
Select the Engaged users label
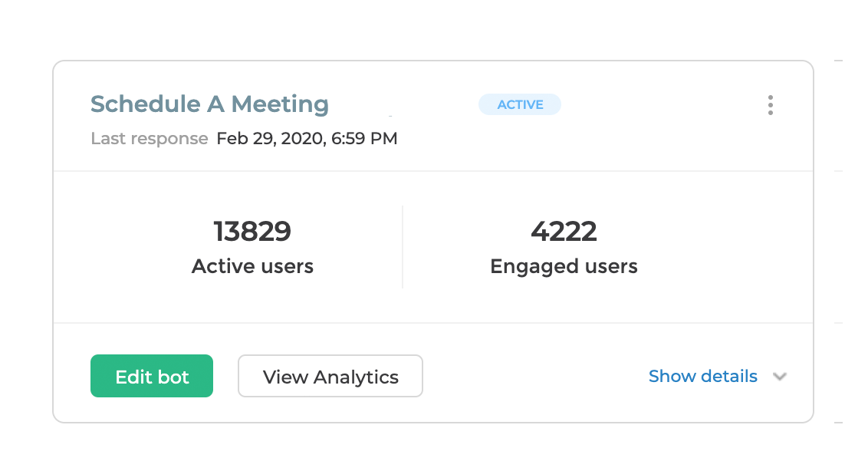pos(564,267)
